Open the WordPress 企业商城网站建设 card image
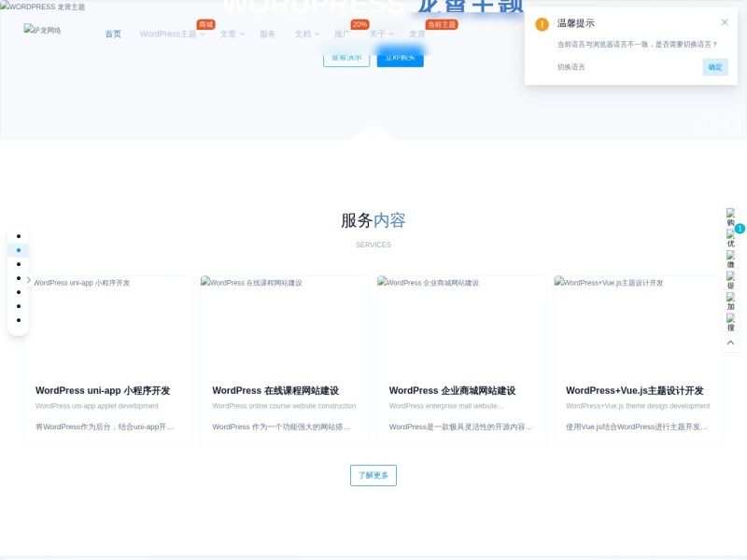The image size is (747, 560). [x=461, y=325]
